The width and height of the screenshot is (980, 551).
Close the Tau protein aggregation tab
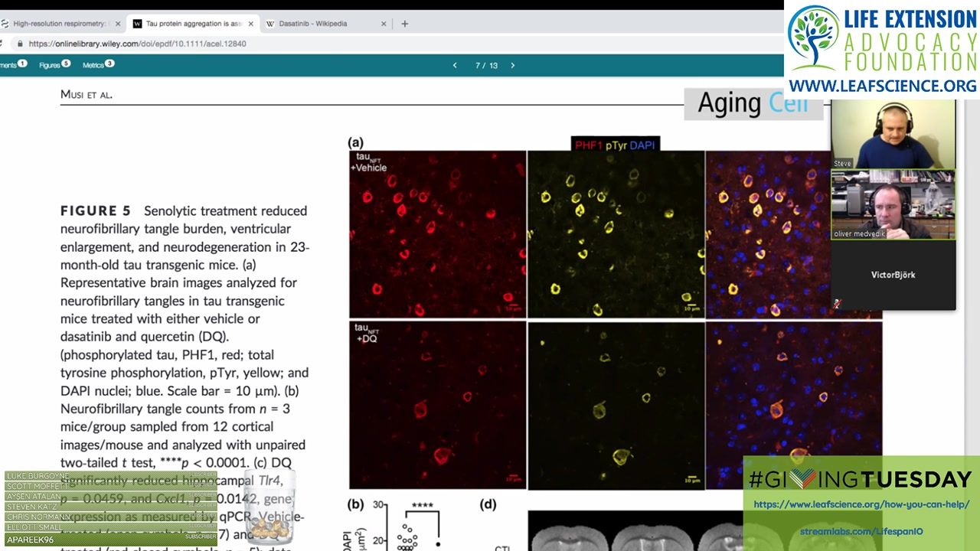coord(250,24)
